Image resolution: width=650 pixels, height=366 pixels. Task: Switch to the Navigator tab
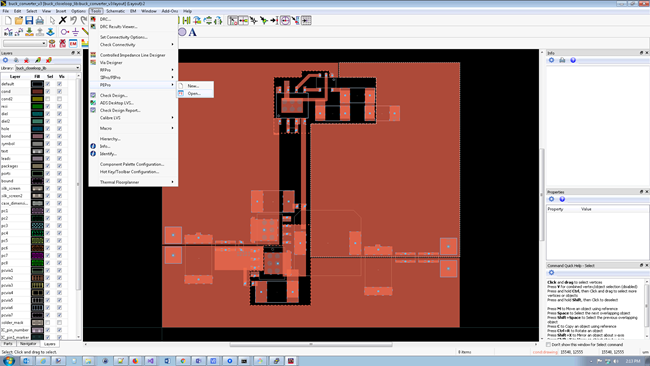(28, 344)
